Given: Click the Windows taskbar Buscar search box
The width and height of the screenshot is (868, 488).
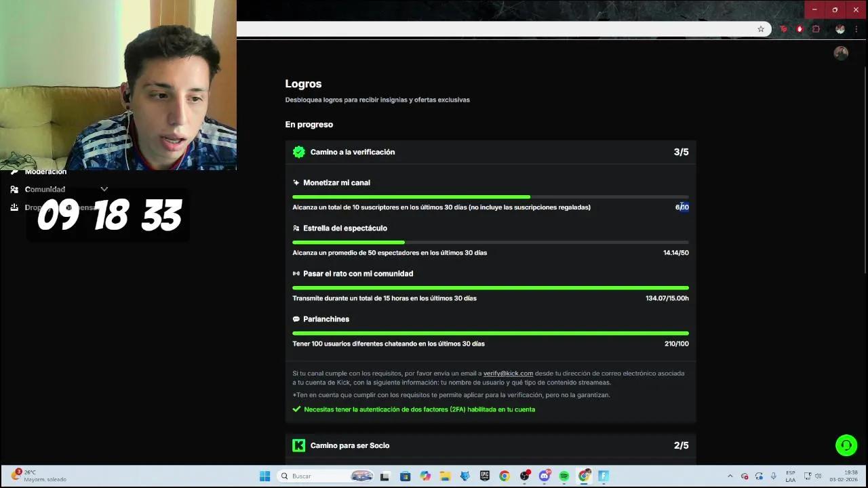Looking at the screenshot, I should [x=326, y=476].
